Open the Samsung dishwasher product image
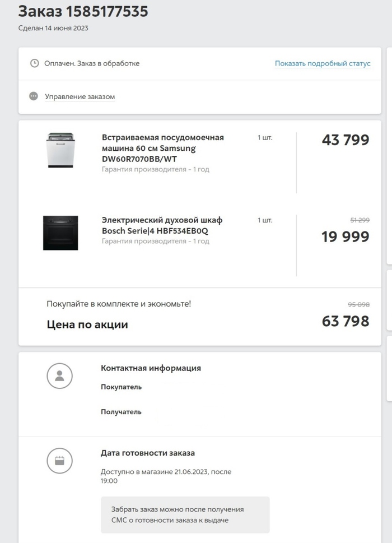This screenshot has width=392, height=543. click(60, 150)
